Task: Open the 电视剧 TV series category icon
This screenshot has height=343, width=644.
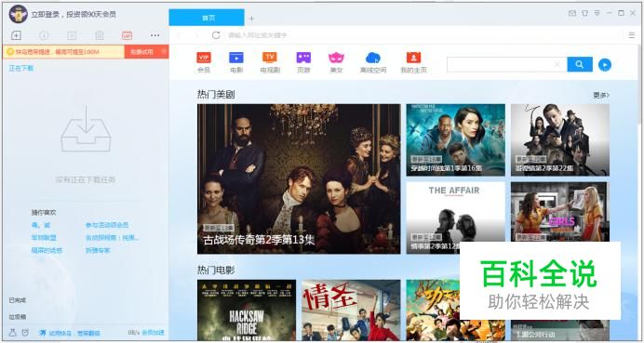Action: point(270,62)
